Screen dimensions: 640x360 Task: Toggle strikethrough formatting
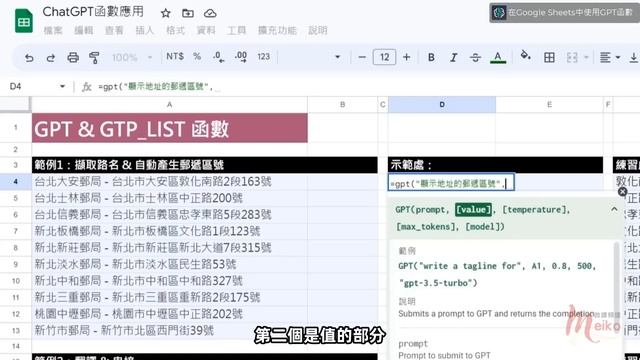tap(475, 58)
